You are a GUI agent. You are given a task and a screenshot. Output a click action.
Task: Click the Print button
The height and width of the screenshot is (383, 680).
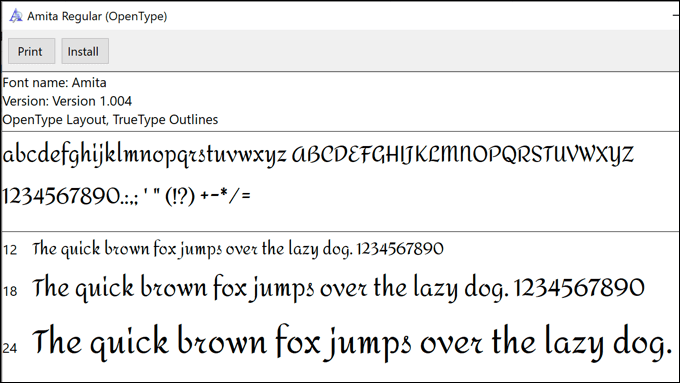[31, 51]
